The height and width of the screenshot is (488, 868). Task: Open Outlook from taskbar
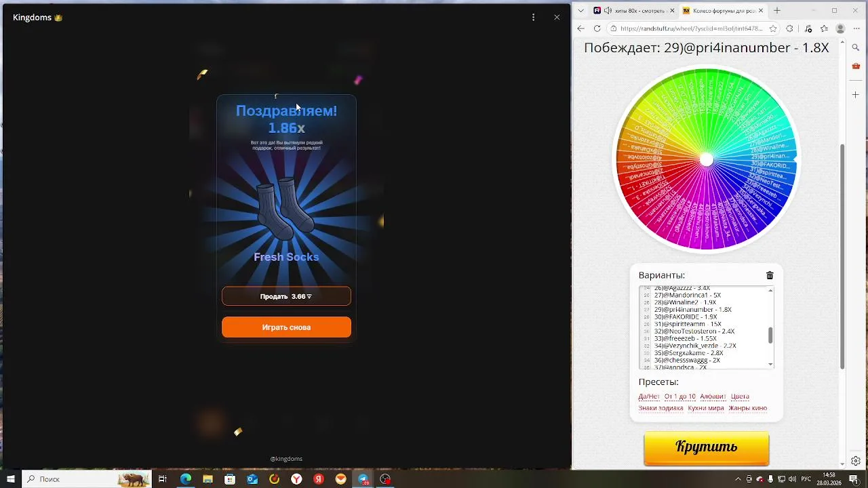pyautogui.click(x=252, y=479)
